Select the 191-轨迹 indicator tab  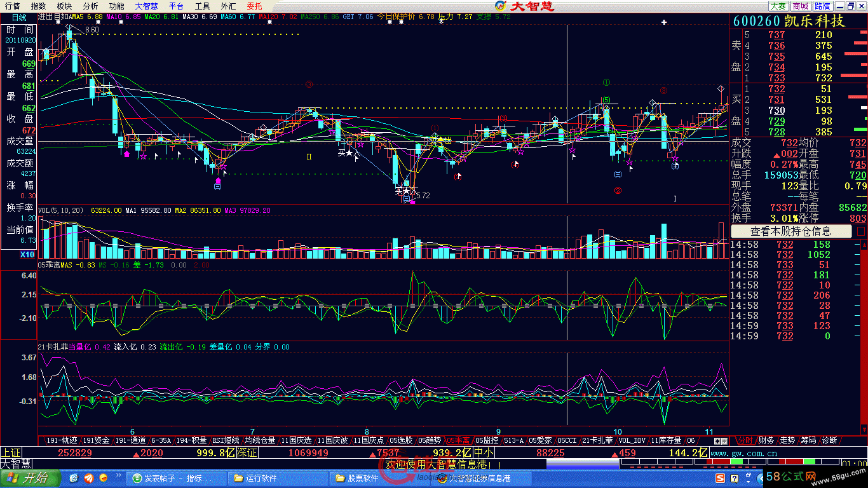[61, 440]
